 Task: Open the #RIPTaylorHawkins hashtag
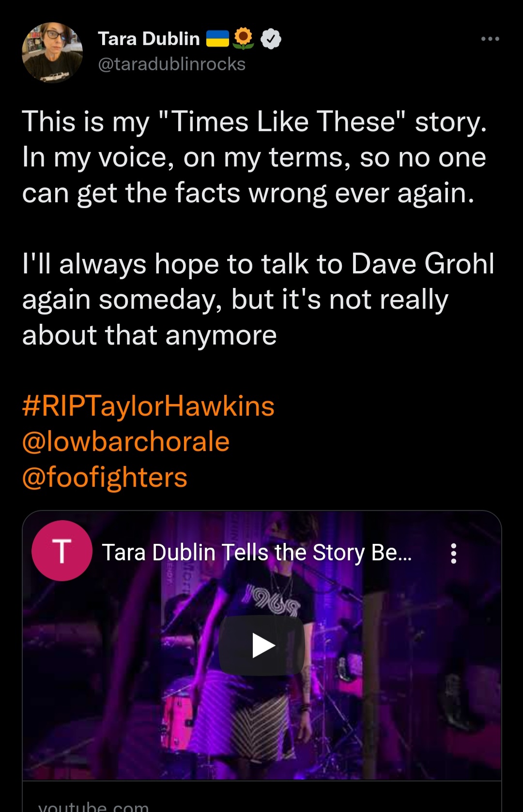click(x=148, y=406)
